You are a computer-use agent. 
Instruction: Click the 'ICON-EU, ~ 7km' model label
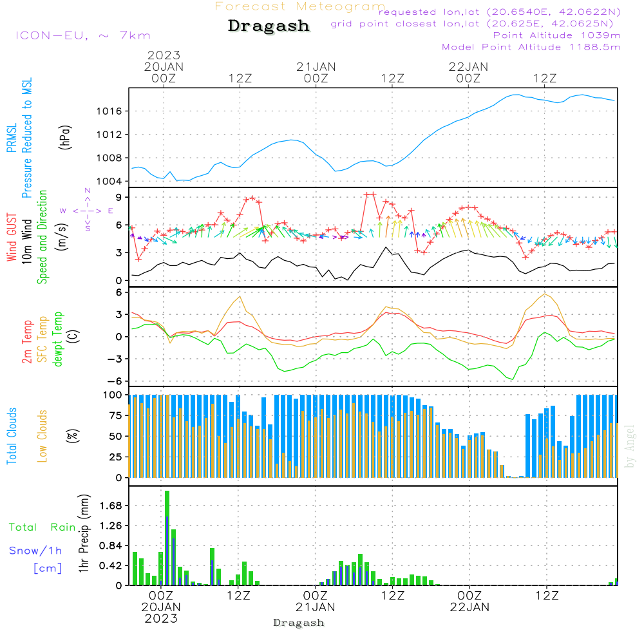(83, 35)
